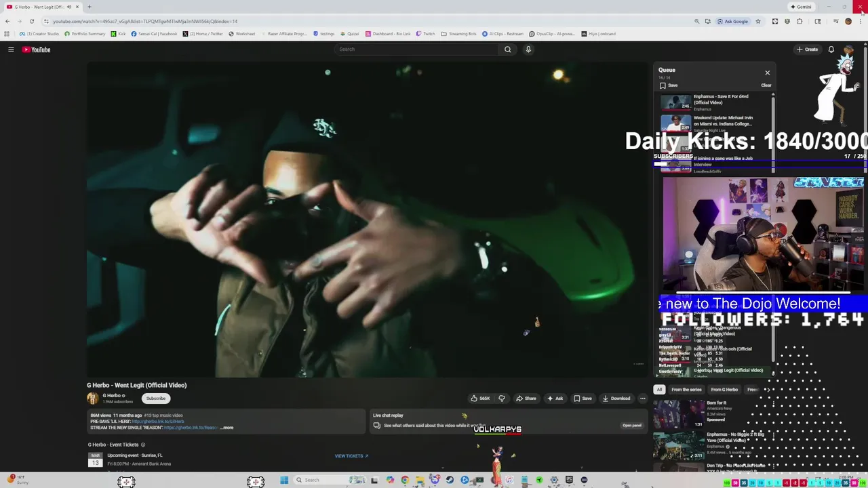The width and height of the screenshot is (868, 488).
Task: Click the video title text
Action: [136, 385]
